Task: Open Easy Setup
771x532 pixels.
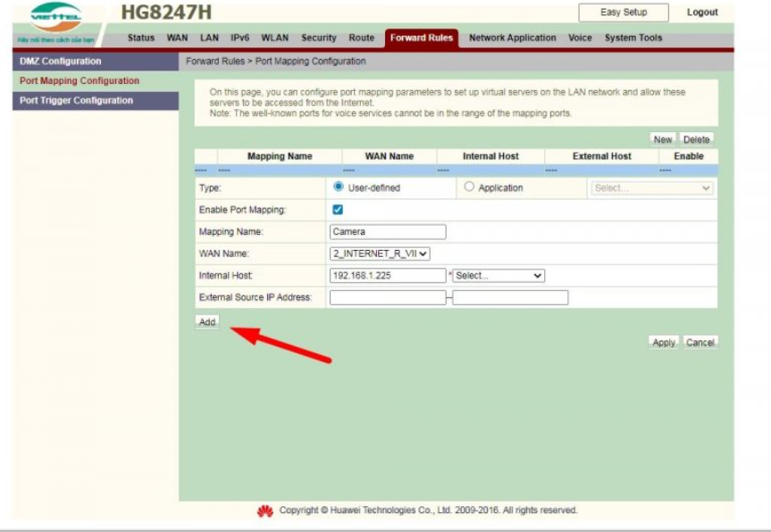Action: pyautogui.click(x=624, y=12)
